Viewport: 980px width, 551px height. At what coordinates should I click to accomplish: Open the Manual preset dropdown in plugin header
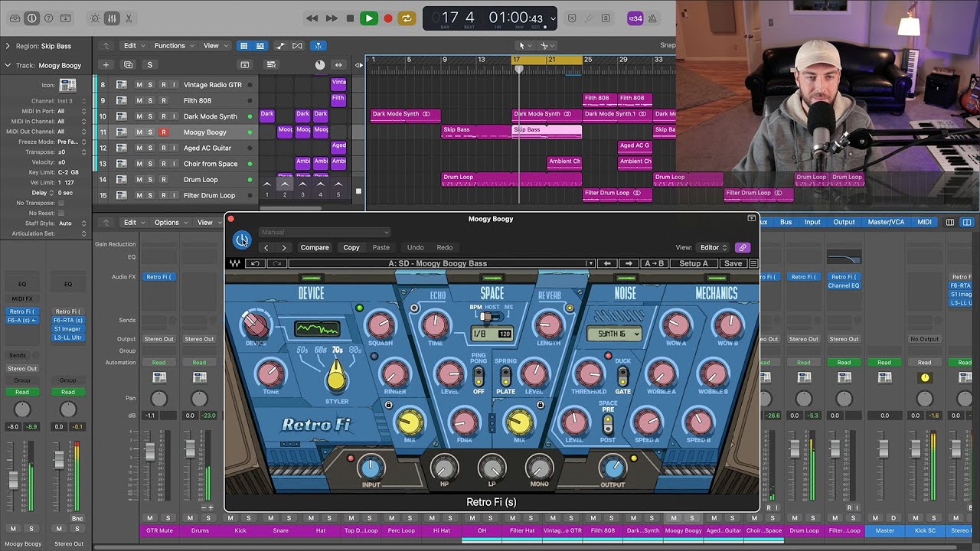pyautogui.click(x=325, y=232)
